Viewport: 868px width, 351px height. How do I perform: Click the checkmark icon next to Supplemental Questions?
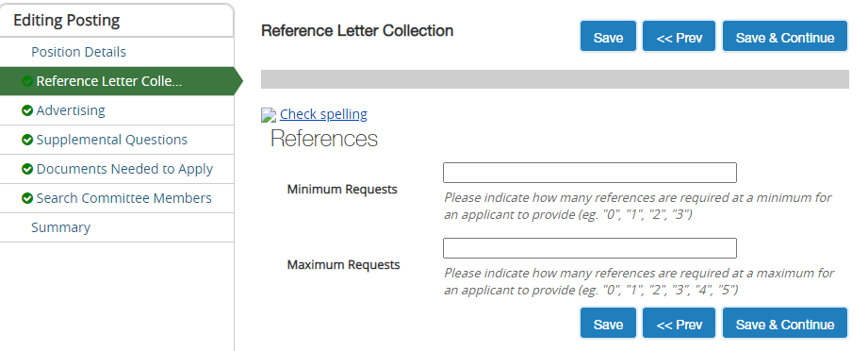27,141
